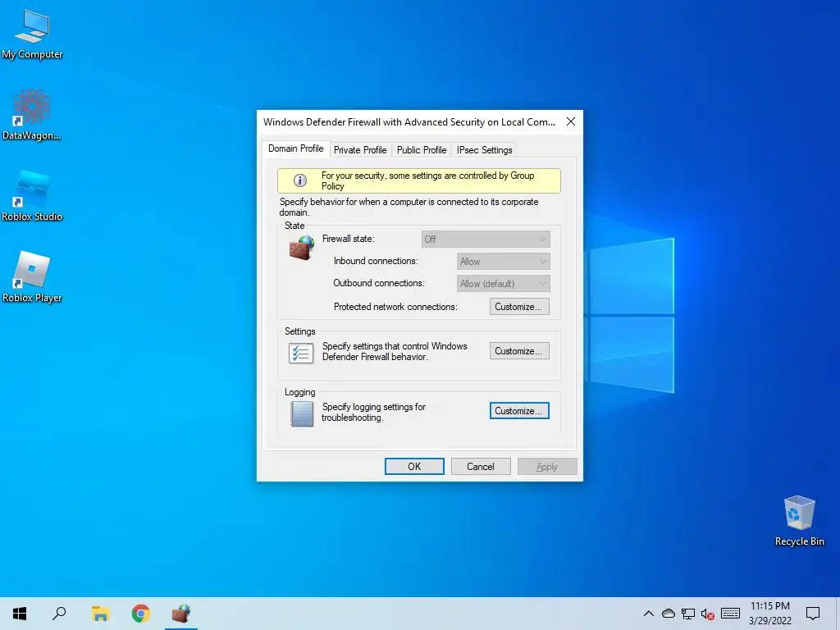Click the 'Specify logging settings for troubleshooting' text
Image resolution: width=840 pixels, height=630 pixels.
pyautogui.click(x=373, y=412)
